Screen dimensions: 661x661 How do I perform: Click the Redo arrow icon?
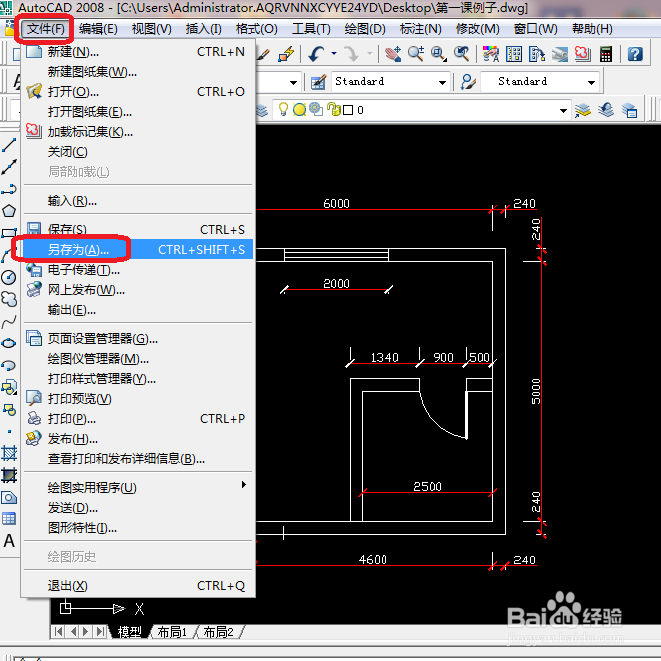click(x=351, y=54)
